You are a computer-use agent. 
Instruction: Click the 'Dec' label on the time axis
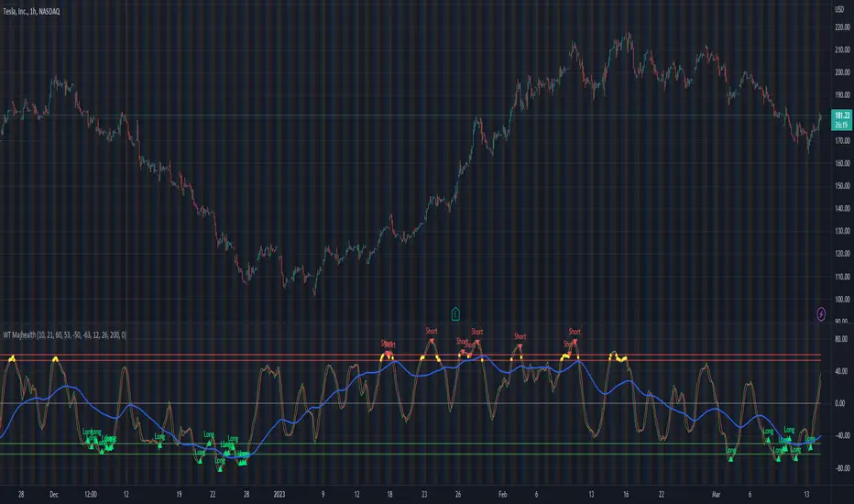(54, 494)
